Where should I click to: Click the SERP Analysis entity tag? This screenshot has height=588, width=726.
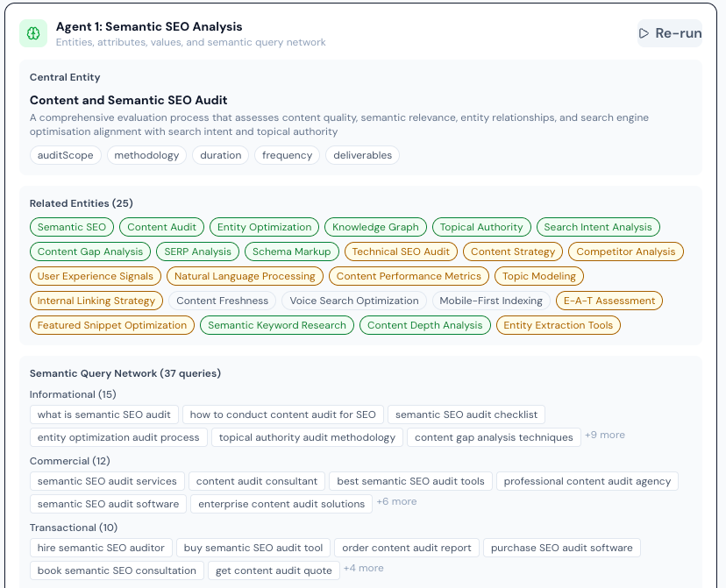(197, 251)
